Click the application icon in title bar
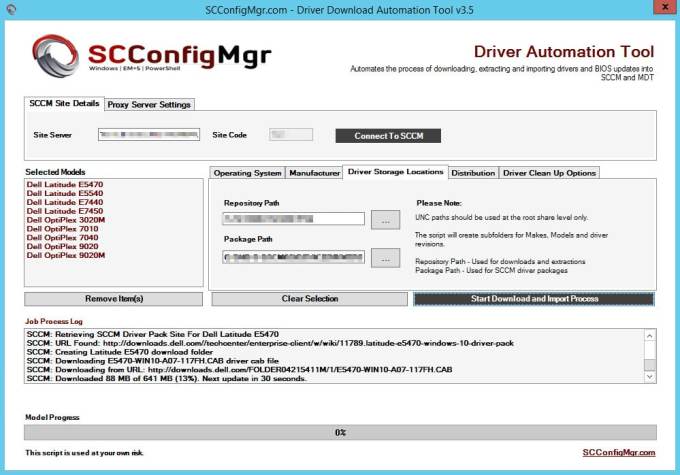This screenshot has width=680, height=475. [11, 10]
